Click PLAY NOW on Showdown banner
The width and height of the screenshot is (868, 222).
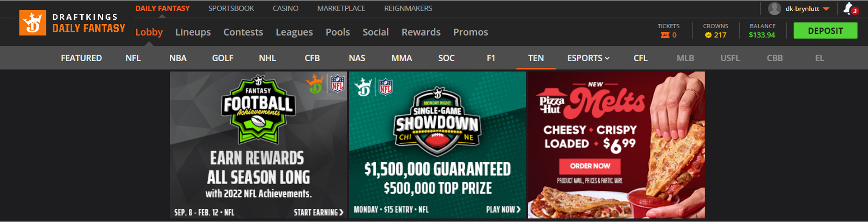click(503, 209)
